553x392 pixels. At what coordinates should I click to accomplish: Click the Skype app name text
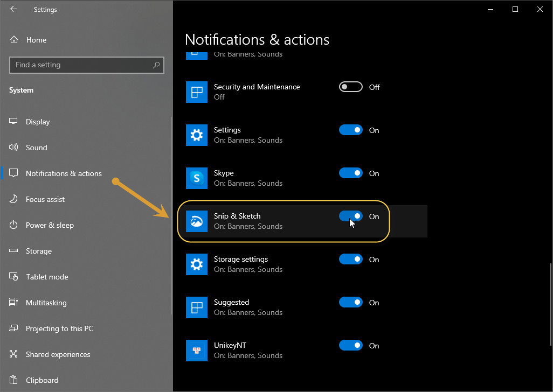tap(224, 173)
